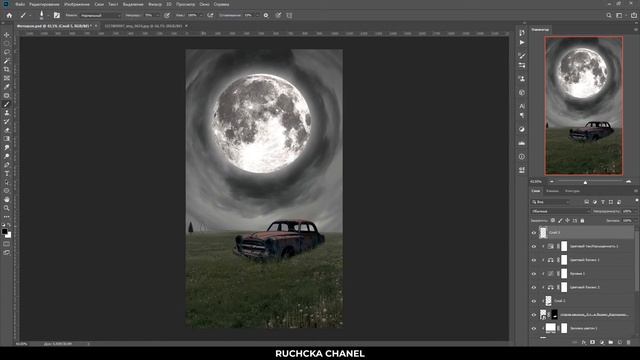Screen dimensions: 640x360
Task: Select the Gradient tool
Action: [x=7, y=139]
